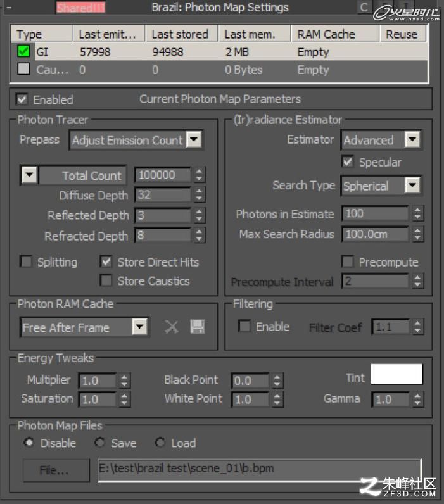
Task: Click the 0 Bytes cell
Action: [244, 70]
